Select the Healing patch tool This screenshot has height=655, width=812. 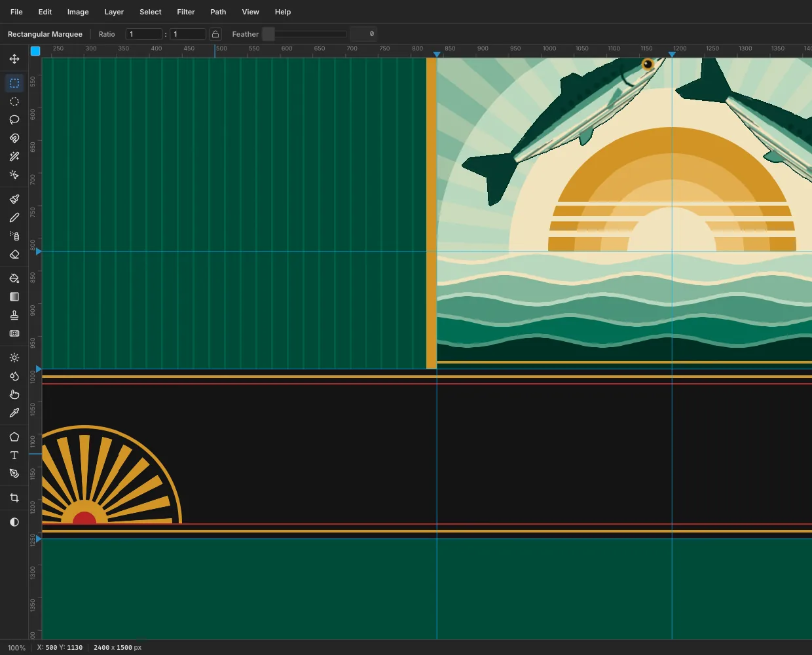click(14, 333)
